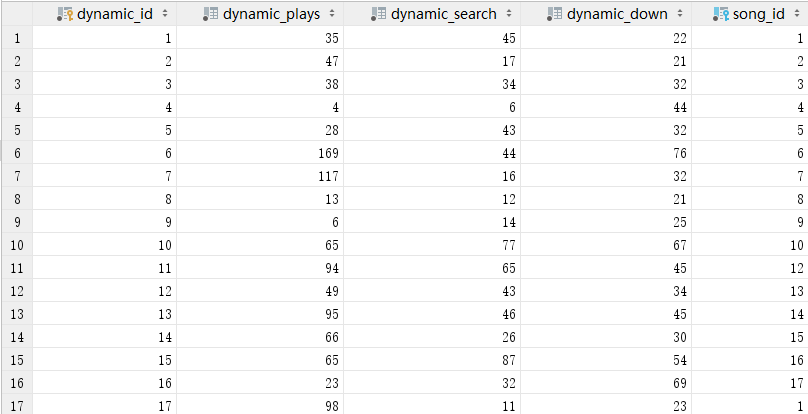Select row 17 by its row number
Viewport: 808px width, 414px height.
point(16,405)
